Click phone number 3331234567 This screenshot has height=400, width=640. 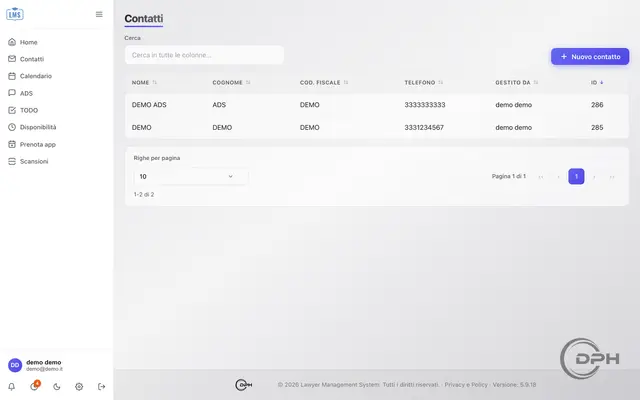(x=424, y=127)
